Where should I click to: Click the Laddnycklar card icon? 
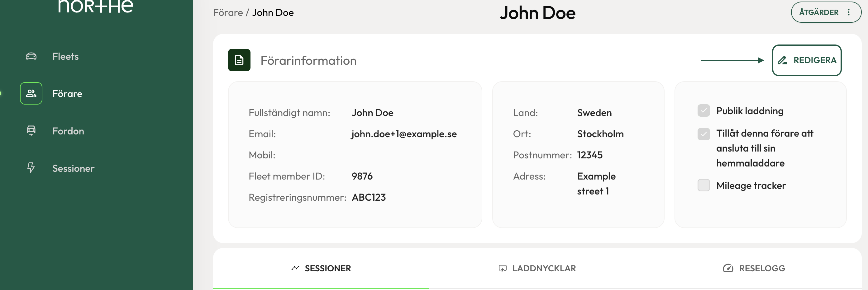click(x=503, y=269)
